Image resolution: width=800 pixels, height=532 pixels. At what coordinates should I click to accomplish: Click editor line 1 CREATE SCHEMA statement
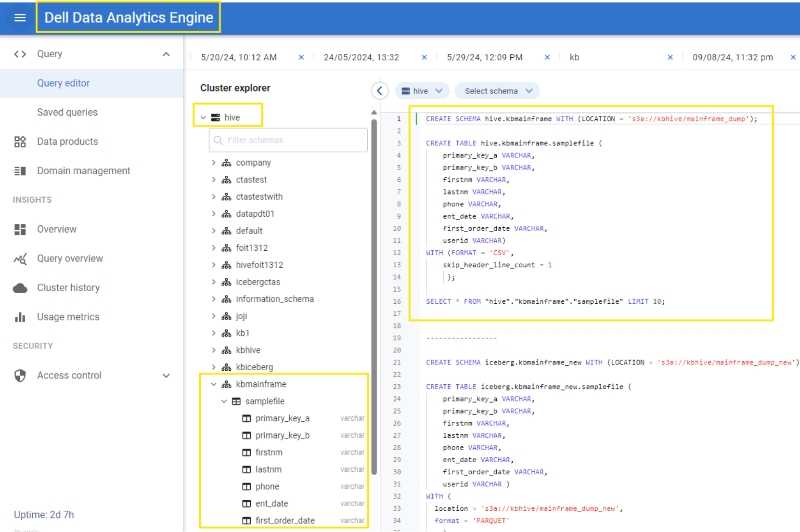pos(592,119)
